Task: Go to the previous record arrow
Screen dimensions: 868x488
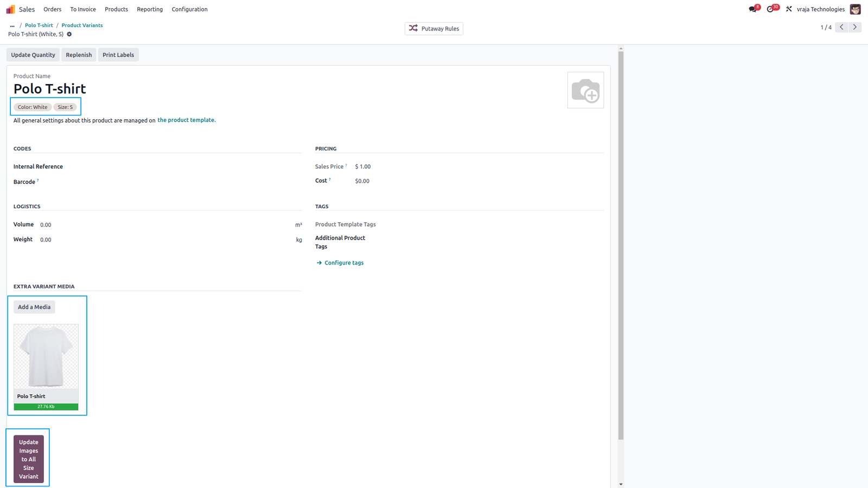Action: [x=842, y=27]
